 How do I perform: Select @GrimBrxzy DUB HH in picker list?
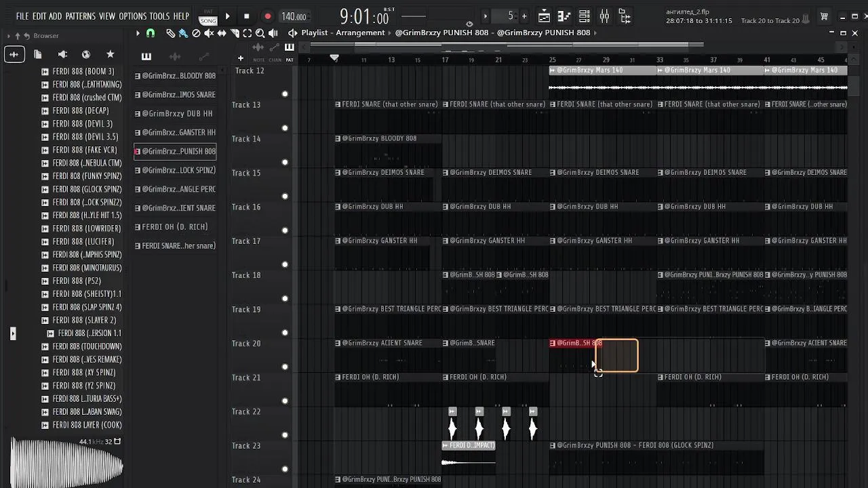[175, 113]
